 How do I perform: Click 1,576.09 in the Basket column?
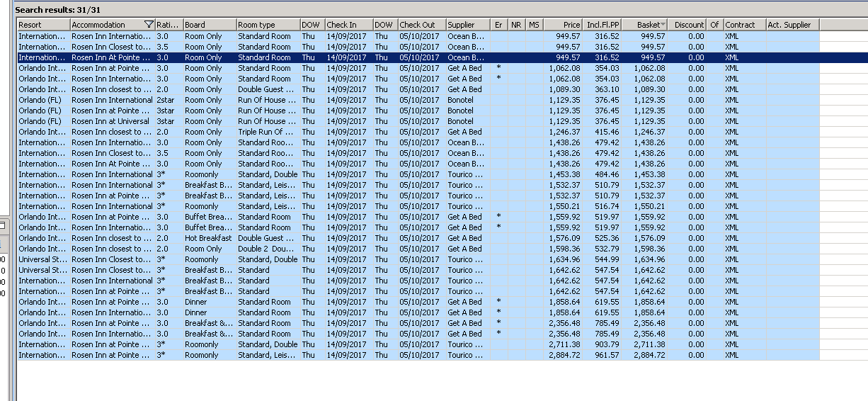pos(649,238)
